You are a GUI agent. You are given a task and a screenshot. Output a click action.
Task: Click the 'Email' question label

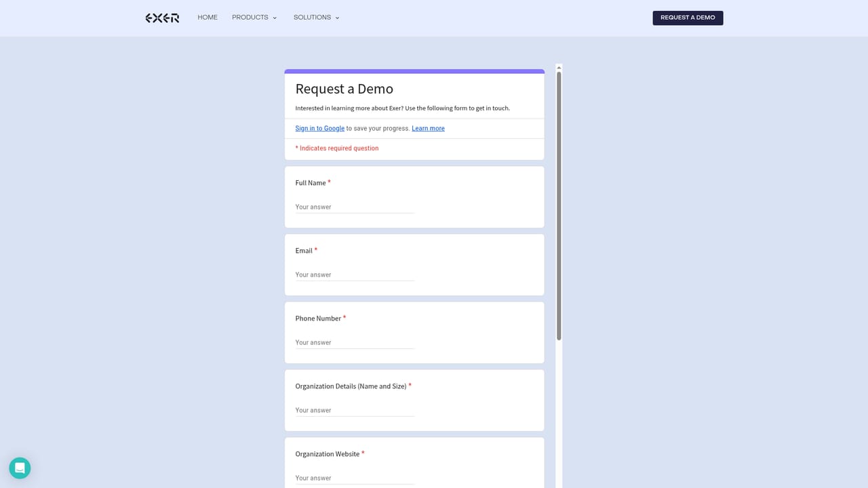coord(304,251)
